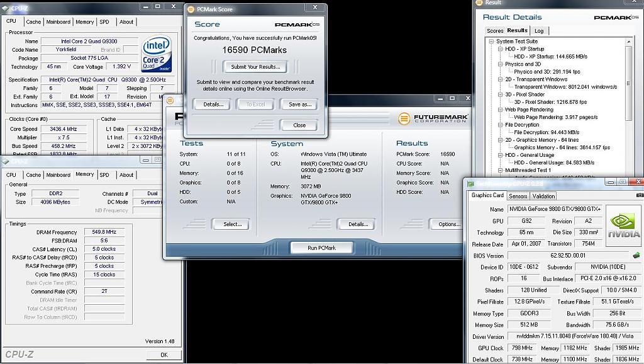The image size is (644, 364).
Task: Click the Memory Size value '4096 MBytes'
Action: (55, 202)
